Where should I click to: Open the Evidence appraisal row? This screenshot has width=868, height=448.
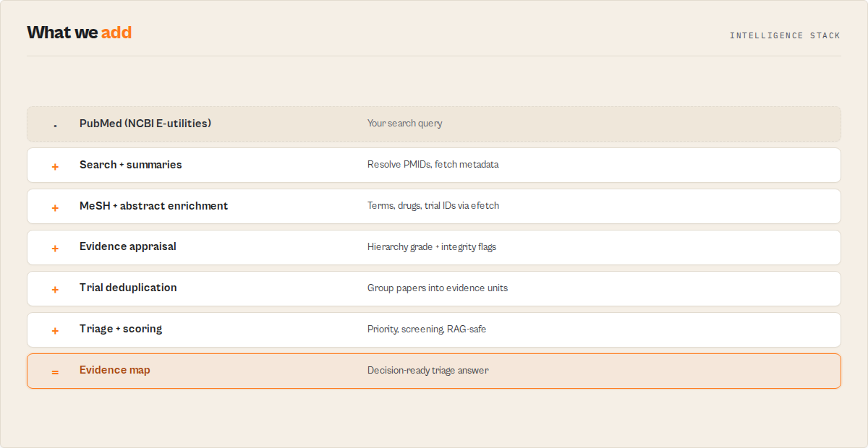tap(434, 247)
